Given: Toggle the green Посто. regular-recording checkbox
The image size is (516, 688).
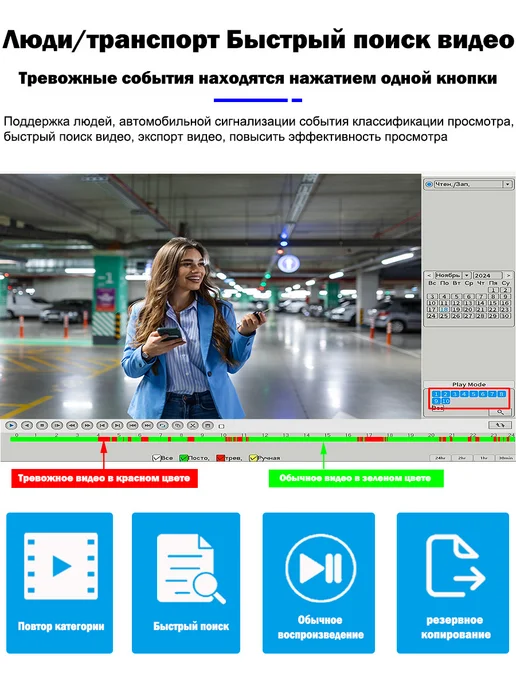Looking at the screenshot, I should pos(183,458).
